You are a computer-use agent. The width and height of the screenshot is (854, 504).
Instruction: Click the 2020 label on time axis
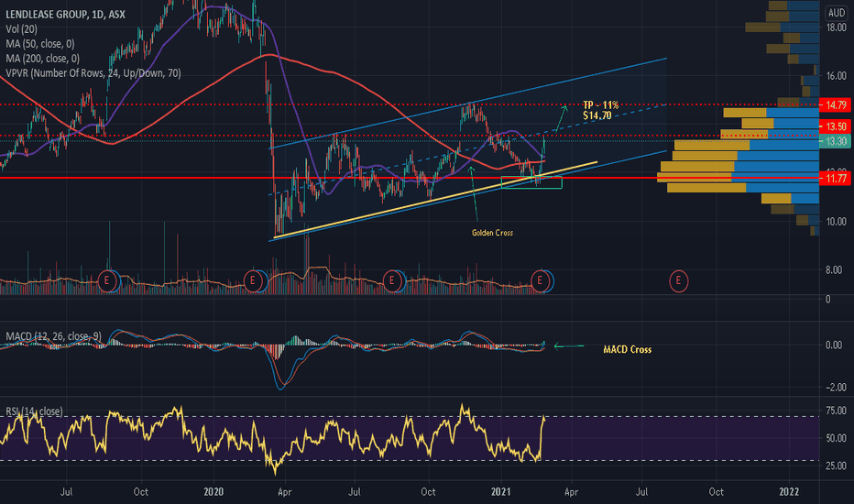tap(213, 492)
